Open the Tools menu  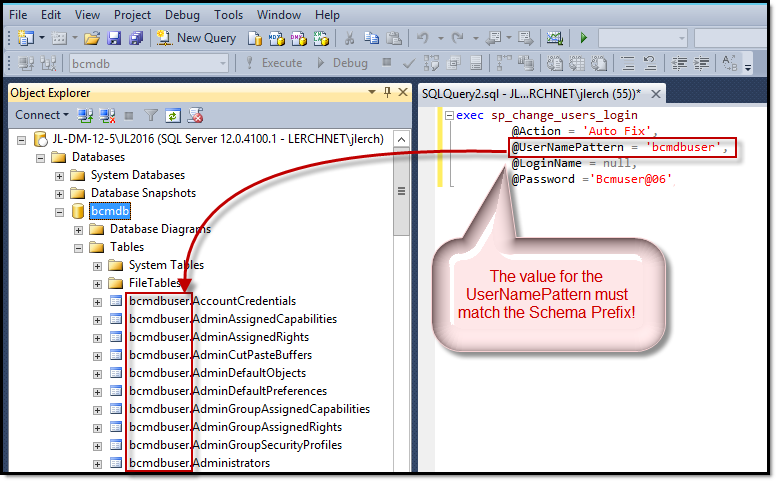click(228, 15)
